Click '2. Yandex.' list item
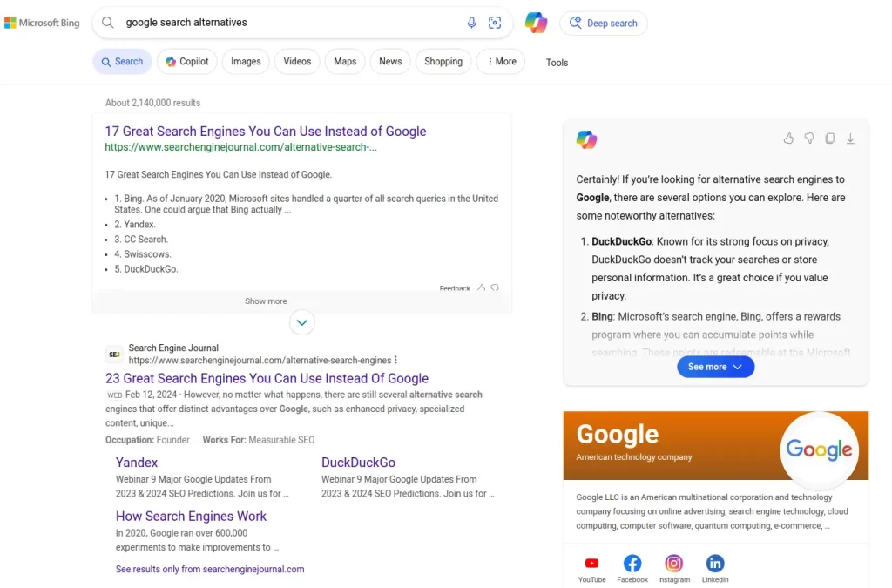Screen dimensions: 892x588 tap(135, 225)
